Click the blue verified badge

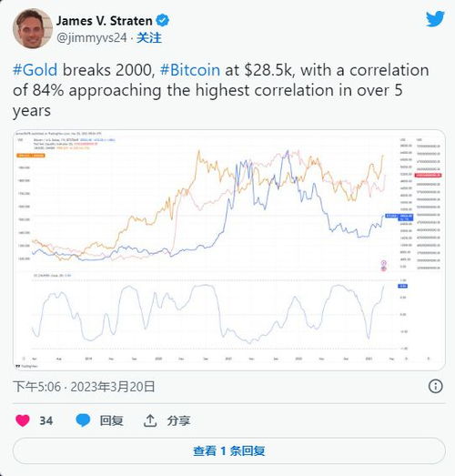(x=162, y=20)
